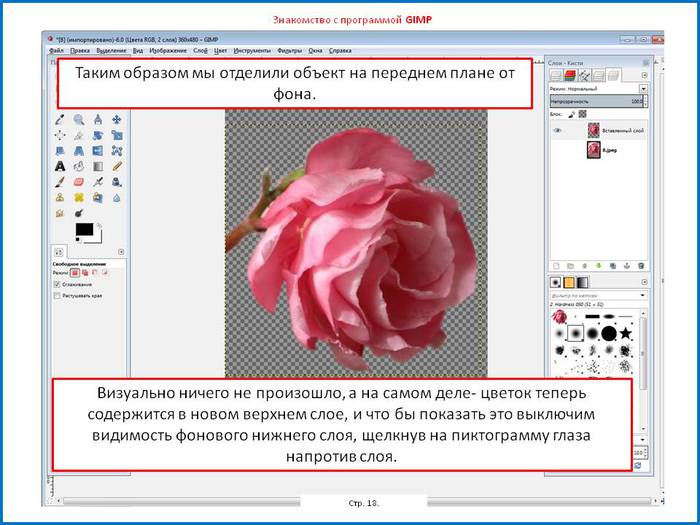Screen dimensions: 700x525
Task: Open the Правка menu
Action: (x=80, y=51)
